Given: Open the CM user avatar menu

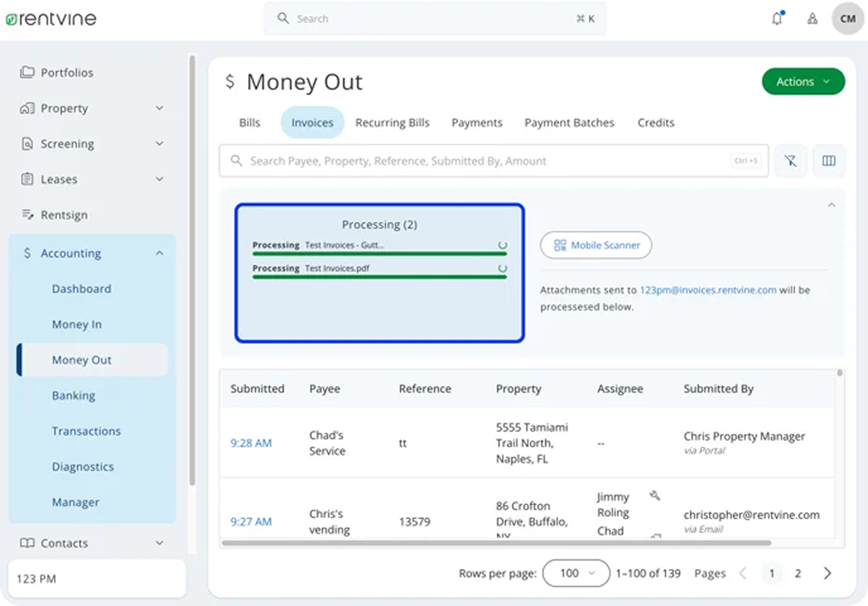Looking at the screenshot, I should tap(848, 19).
